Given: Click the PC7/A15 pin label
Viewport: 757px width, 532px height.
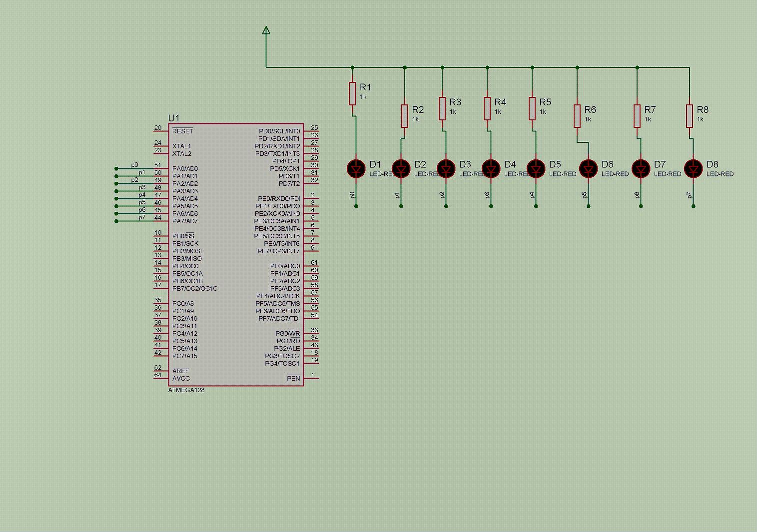Looking at the screenshot, I should 185,356.
